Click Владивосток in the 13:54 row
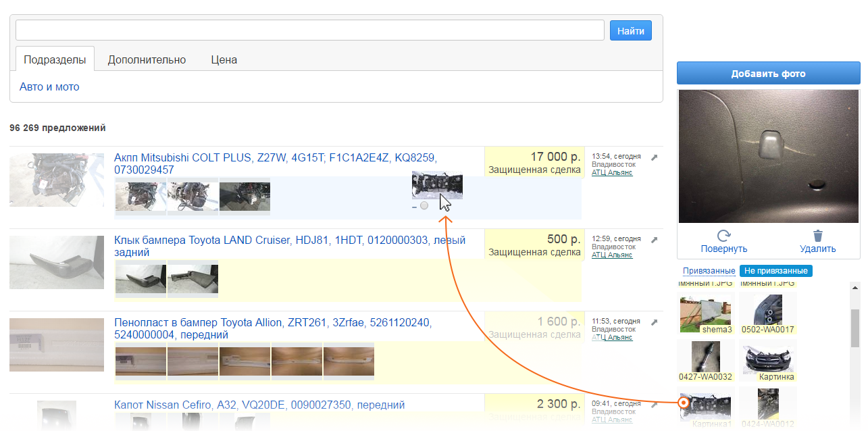 tap(614, 164)
